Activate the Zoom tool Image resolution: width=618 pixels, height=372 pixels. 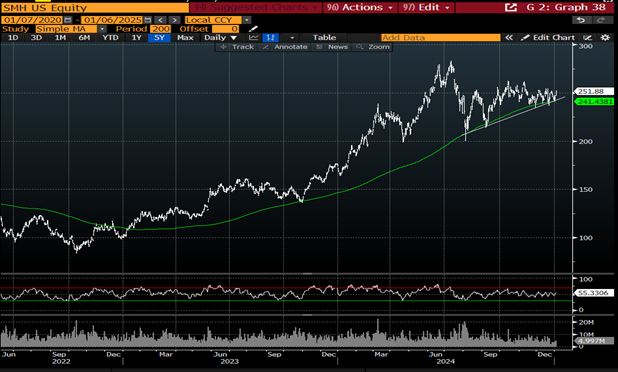[373, 47]
